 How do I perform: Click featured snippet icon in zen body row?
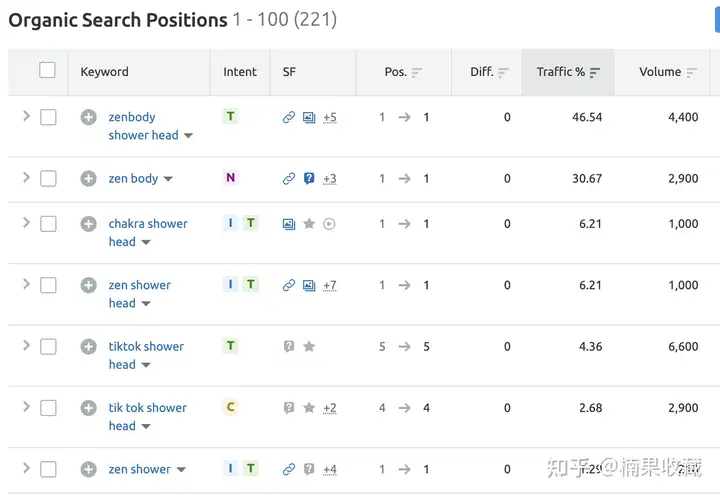(309, 178)
